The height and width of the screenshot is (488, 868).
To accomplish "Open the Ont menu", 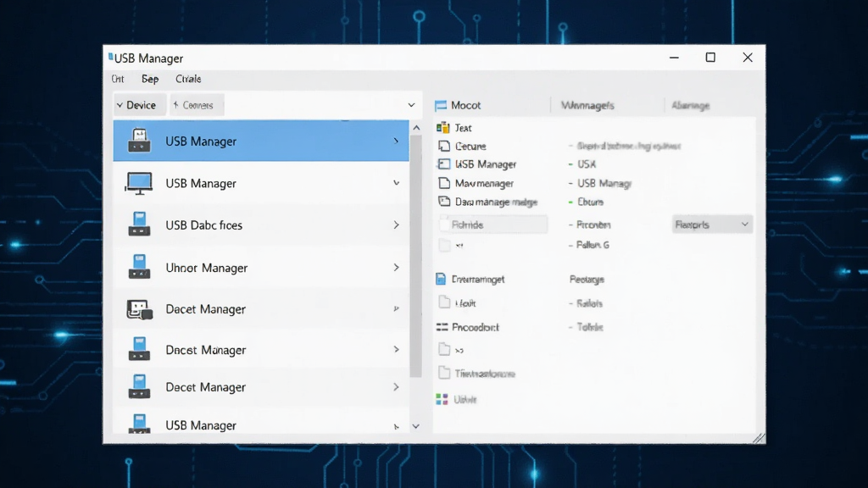I will [x=117, y=79].
